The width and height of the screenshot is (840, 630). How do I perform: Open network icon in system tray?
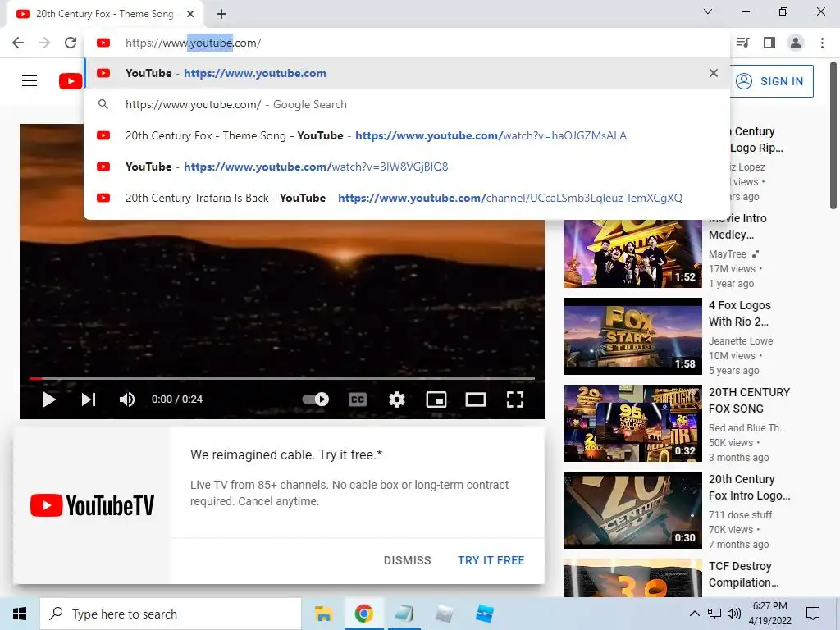pyautogui.click(x=714, y=614)
